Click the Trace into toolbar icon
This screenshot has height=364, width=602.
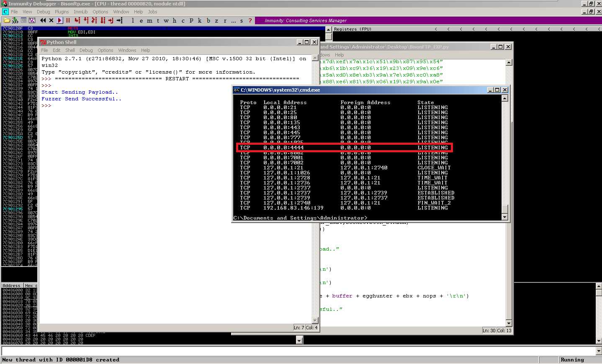point(94,20)
